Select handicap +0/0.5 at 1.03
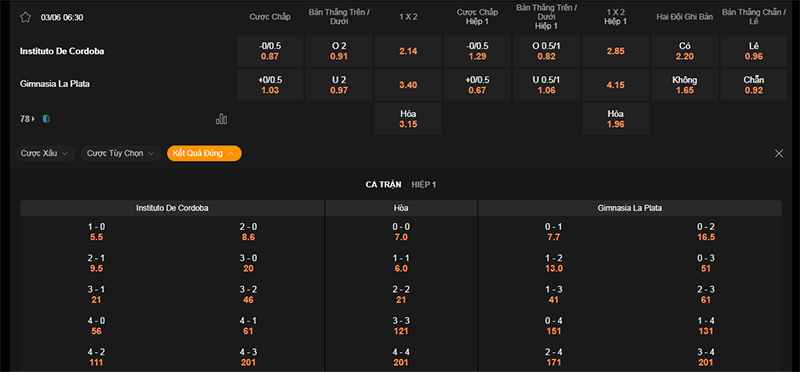The width and height of the screenshot is (800, 372). [x=270, y=85]
